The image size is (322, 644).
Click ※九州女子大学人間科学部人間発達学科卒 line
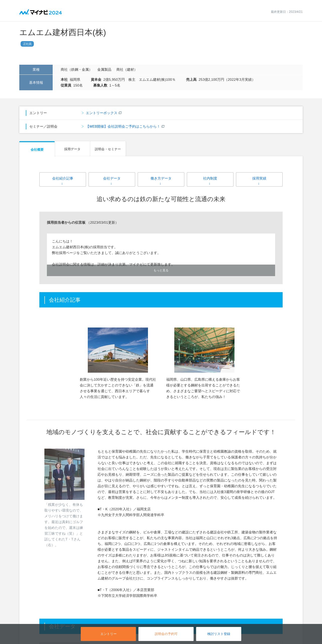131,515
